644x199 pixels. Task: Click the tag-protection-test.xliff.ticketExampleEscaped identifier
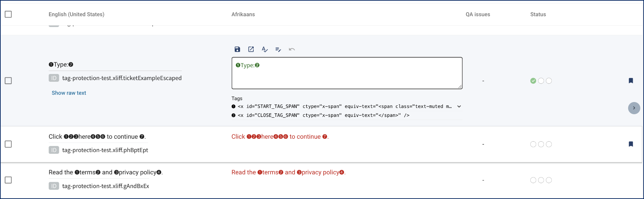[x=122, y=78]
